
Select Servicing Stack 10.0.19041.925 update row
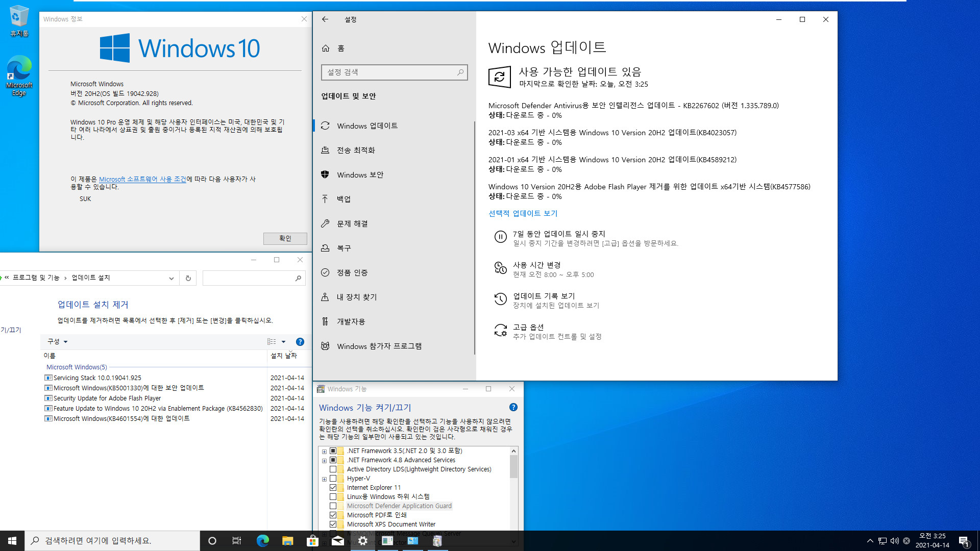pos(174,378)
